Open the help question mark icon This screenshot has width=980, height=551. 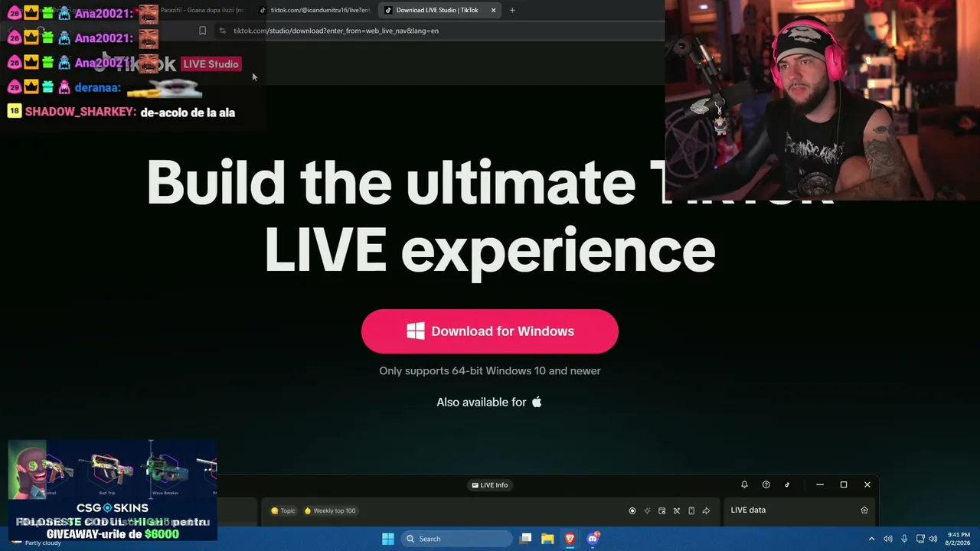pos(766,484)
